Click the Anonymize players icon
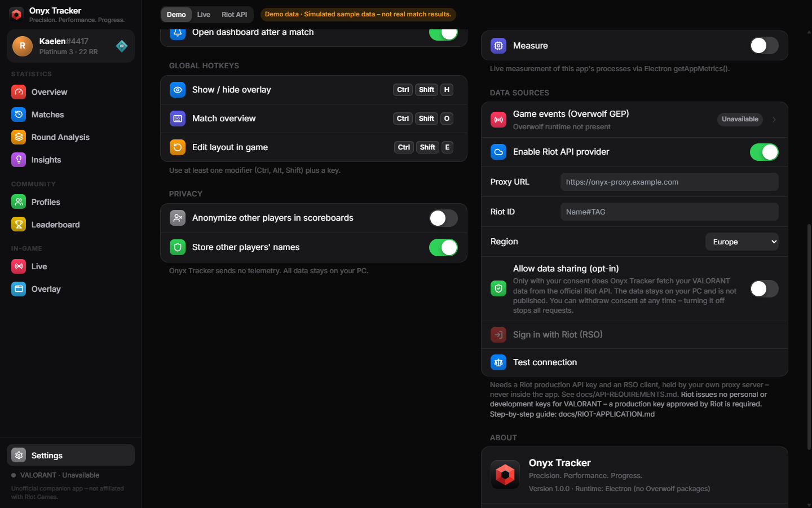The image size is (812, 508). click(x=178, y=218)
